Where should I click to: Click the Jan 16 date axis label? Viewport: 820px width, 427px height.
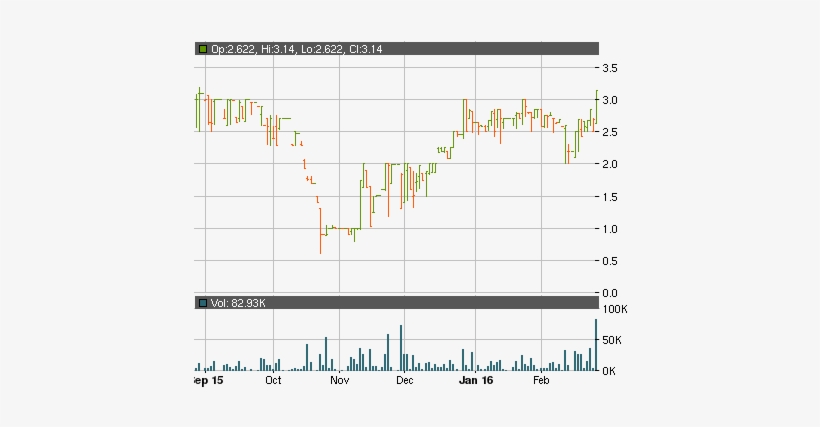coord(476,380)
